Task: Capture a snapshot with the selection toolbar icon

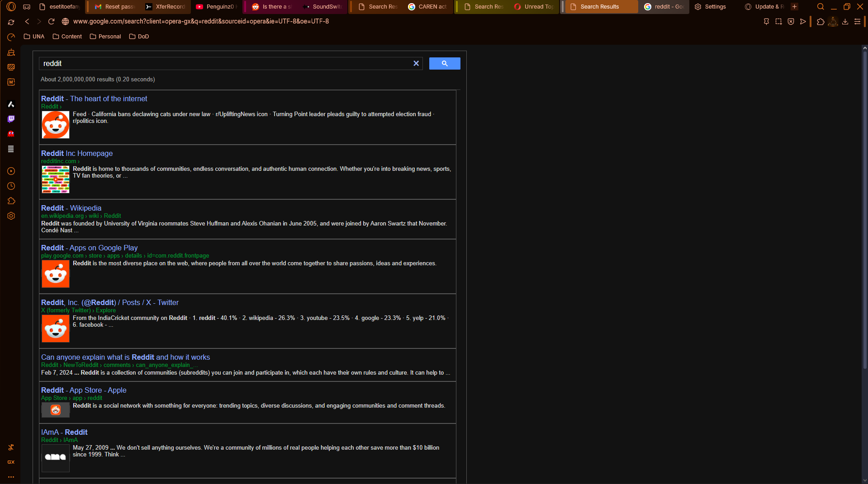Action: (778, 21)
